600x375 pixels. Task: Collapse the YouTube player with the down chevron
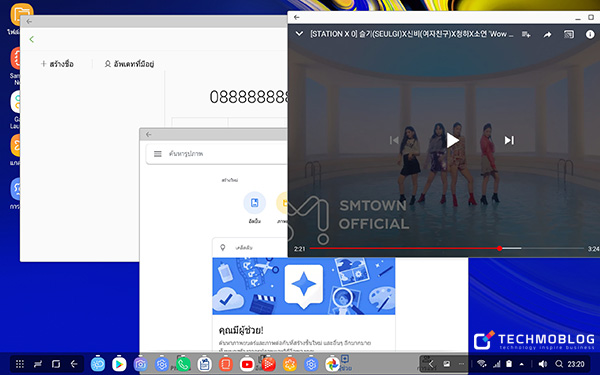coord(299,34)
